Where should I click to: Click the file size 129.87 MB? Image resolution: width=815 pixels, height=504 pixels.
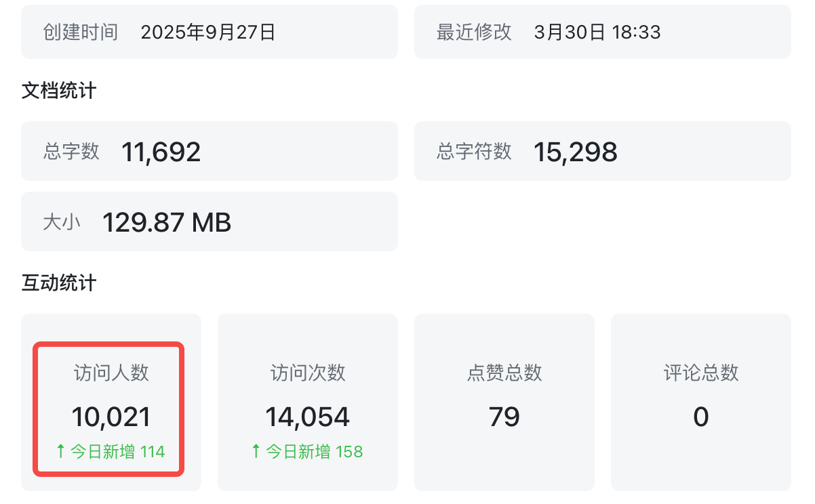pos(167,222)
